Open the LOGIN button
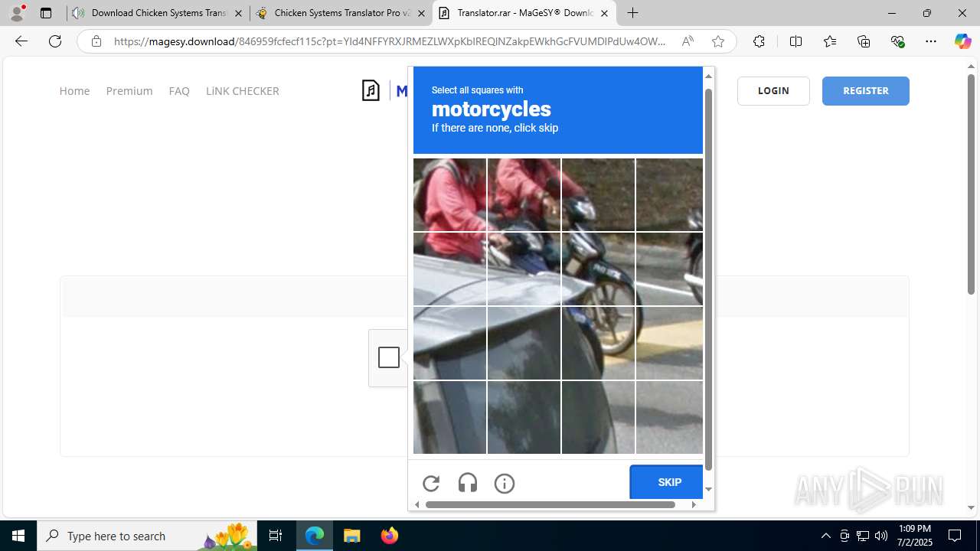 773,90
